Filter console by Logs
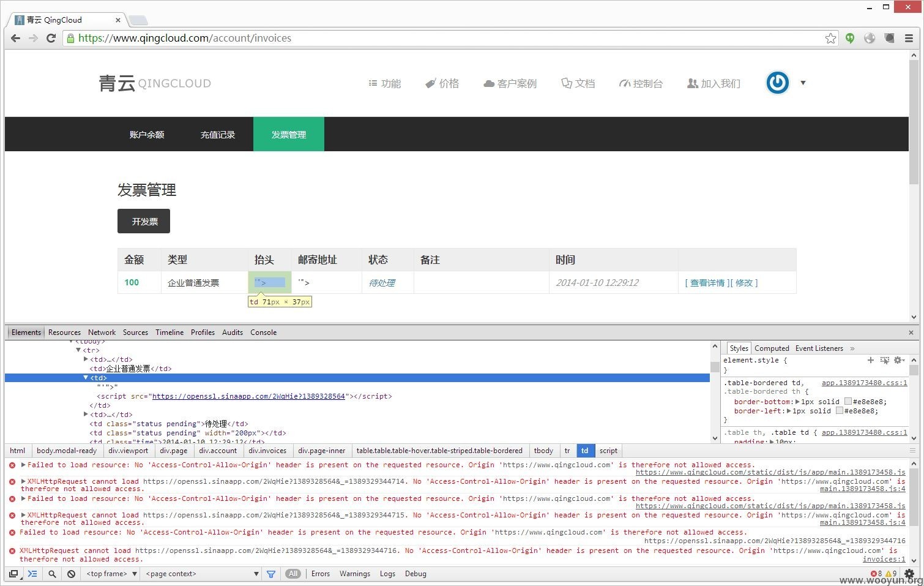 coord(387,574)
